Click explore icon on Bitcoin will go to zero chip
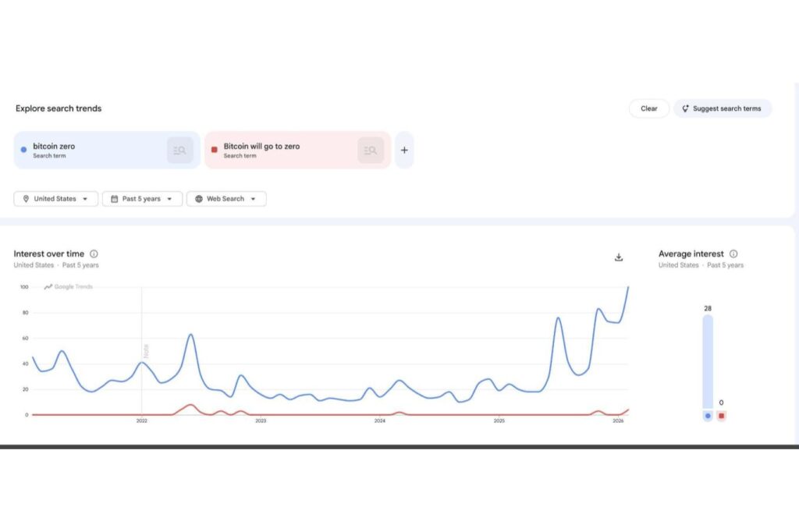The image size is (799, 532). click(371, 151)
